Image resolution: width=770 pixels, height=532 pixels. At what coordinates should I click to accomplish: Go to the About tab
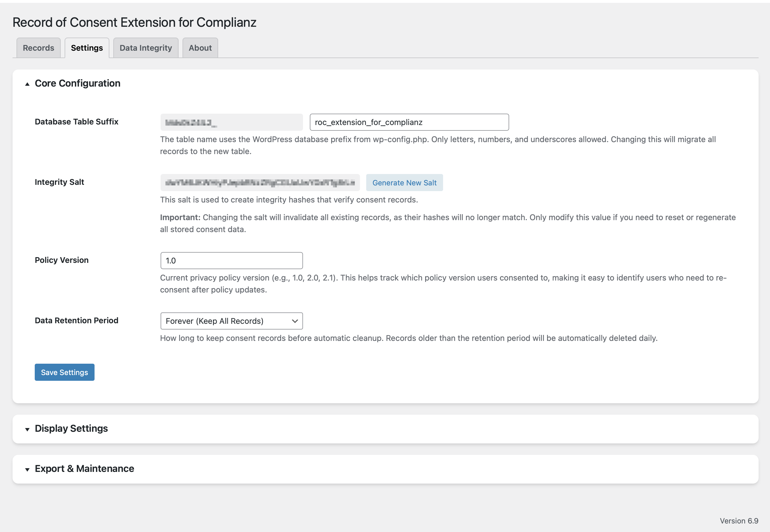coord(200,48)
